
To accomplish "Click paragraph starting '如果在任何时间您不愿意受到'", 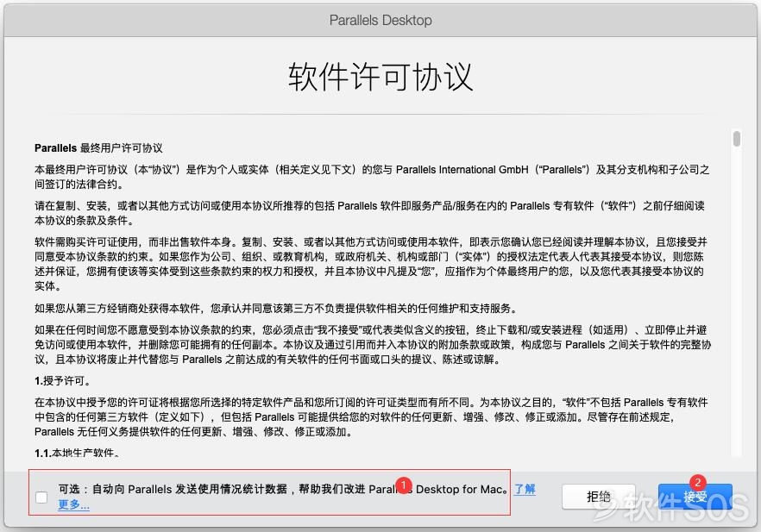I will (373, 344).
